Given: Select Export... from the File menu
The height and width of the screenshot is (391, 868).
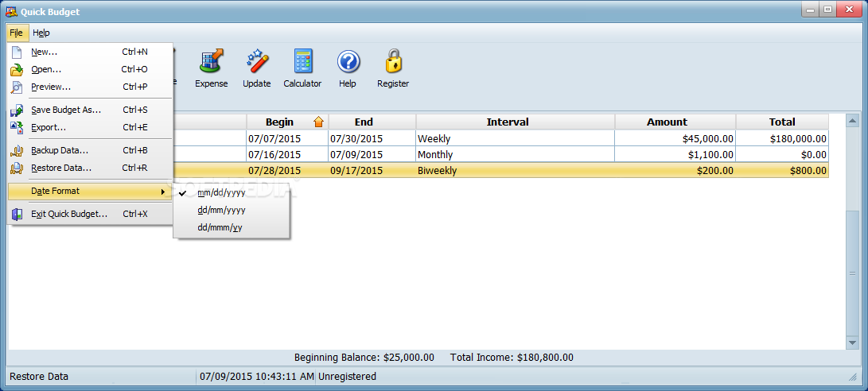Looking at the screenshot, I should (90, 127).
